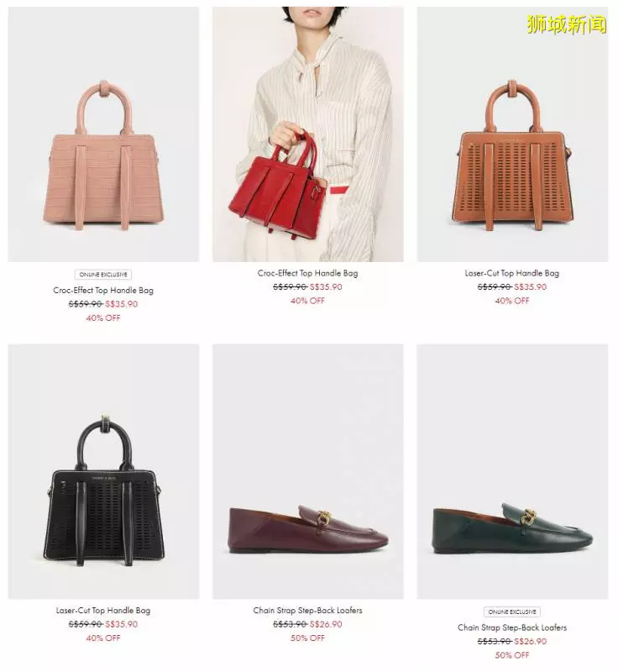Click the Croc-Effect Top Handle Bag title under red bag
The width and height of the screenshot is (618, 672).
click(x=308, y=273)
